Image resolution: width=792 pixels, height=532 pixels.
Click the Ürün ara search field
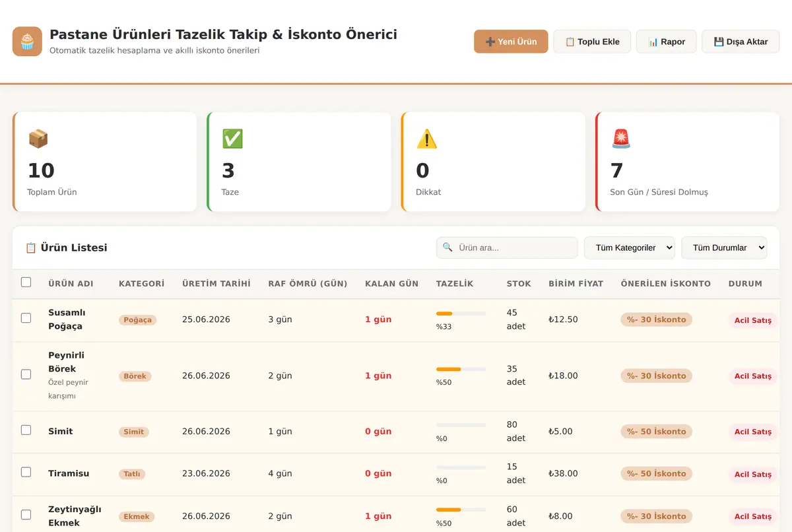tap(507, 248)
